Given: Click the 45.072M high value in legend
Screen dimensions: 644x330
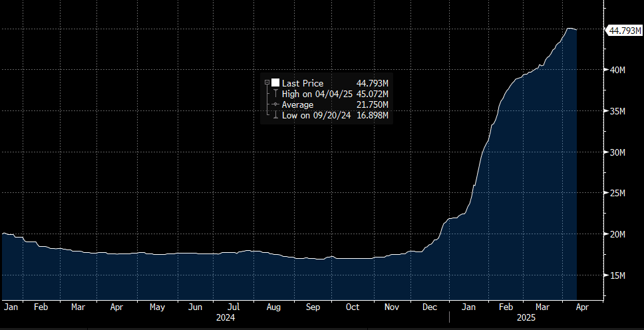Looking at the screenshot, I should (x=373, y=94).
